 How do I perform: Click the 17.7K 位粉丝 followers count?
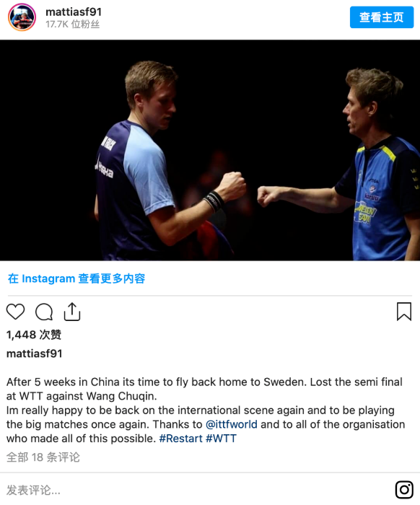coord(72,24)
